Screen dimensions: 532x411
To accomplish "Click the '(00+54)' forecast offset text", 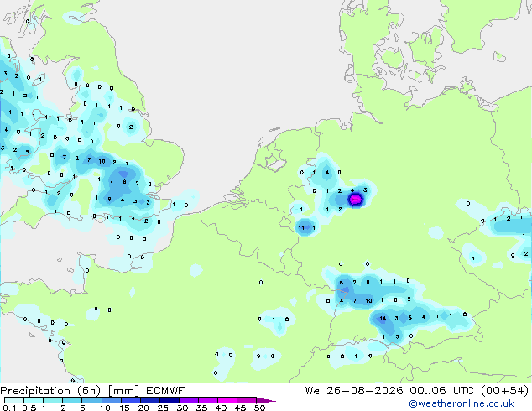I will point(505,391).
